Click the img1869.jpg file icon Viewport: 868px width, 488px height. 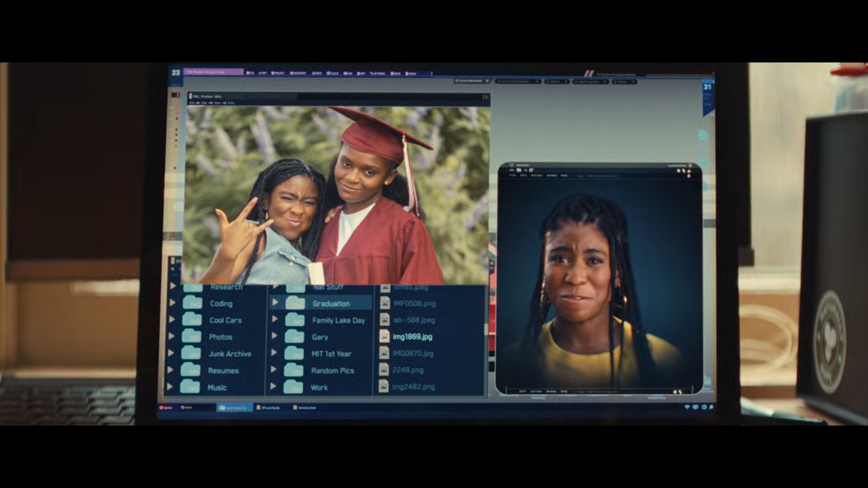tap(384, 336)
